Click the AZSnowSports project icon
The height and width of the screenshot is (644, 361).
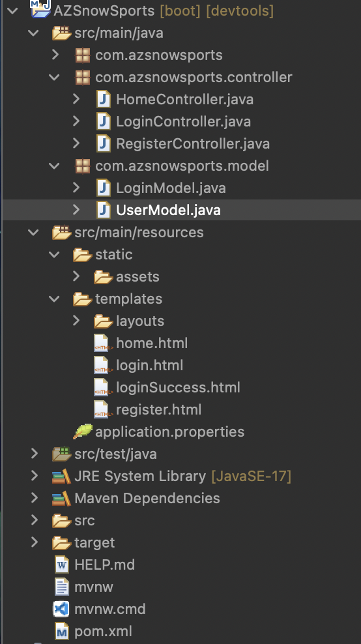41,9
